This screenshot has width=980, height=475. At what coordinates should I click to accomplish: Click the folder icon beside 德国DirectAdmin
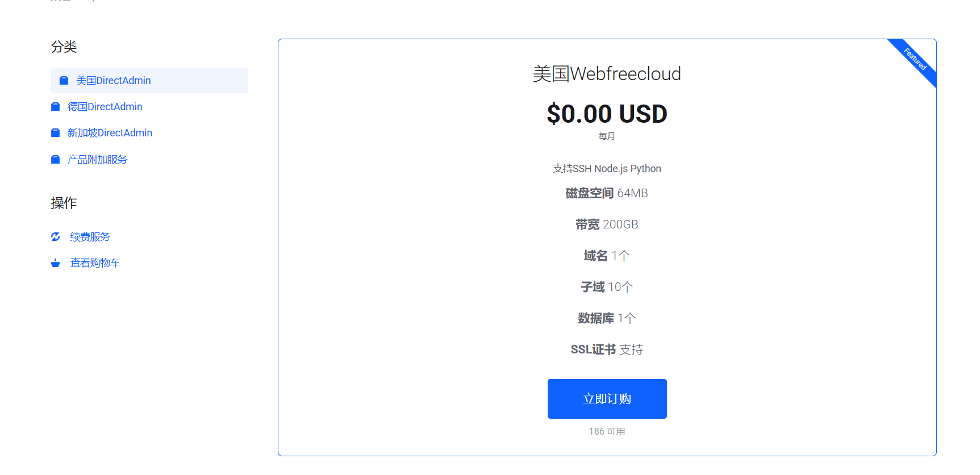pos(55,107)
